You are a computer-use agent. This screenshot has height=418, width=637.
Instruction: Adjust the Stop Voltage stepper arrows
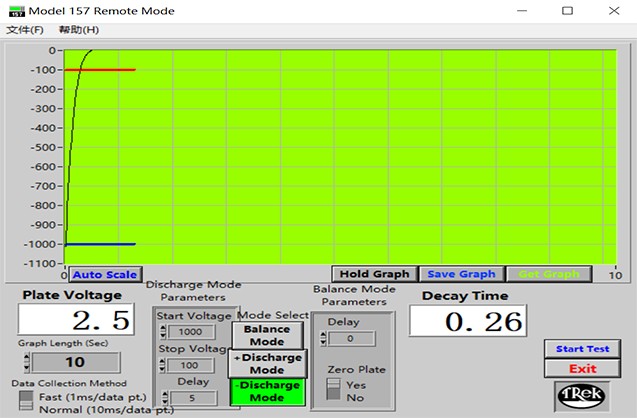163,365
